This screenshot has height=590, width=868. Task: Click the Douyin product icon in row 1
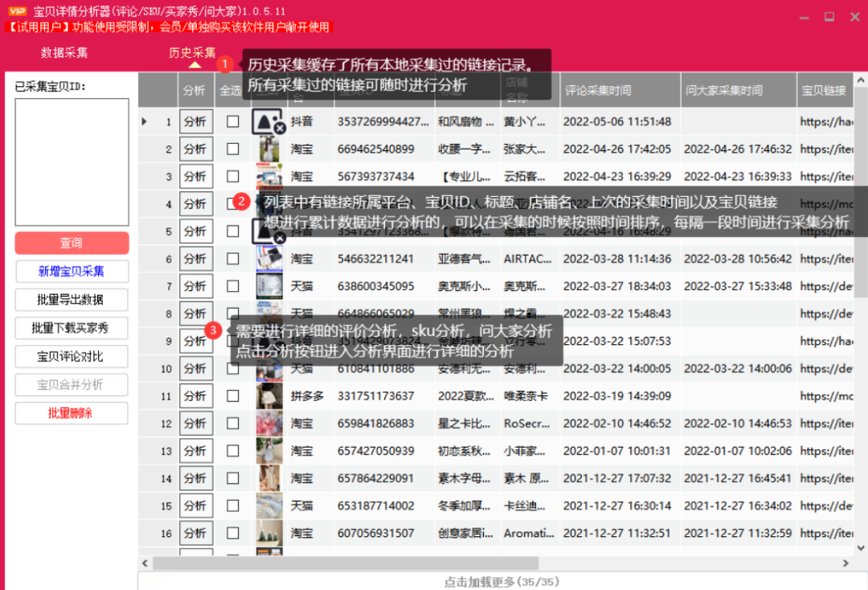268,122
